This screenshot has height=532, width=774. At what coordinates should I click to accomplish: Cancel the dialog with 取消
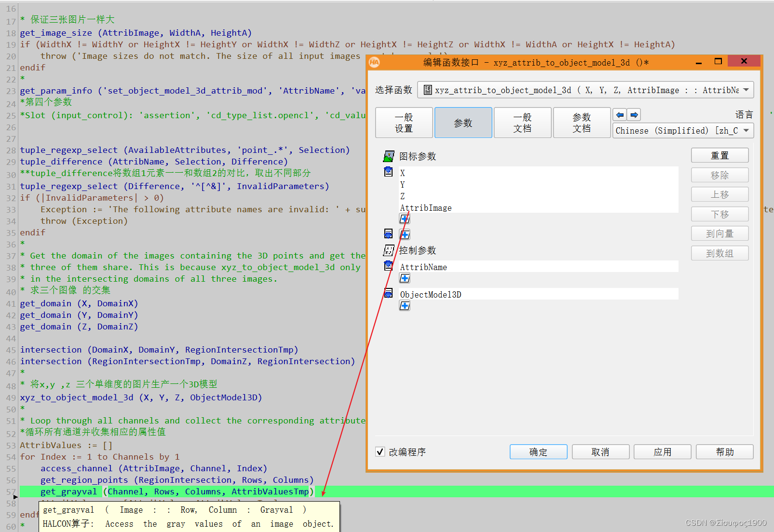tap(600, 452)
